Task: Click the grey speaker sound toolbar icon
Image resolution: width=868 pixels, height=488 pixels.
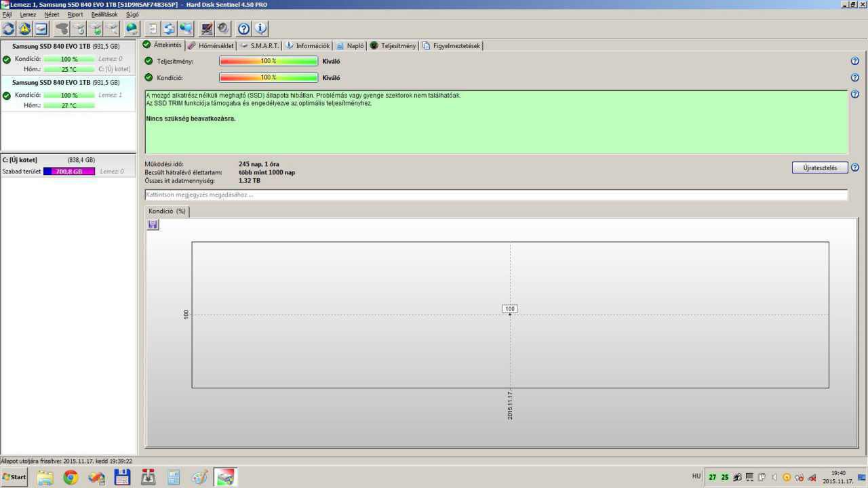Action: (223, 28)
